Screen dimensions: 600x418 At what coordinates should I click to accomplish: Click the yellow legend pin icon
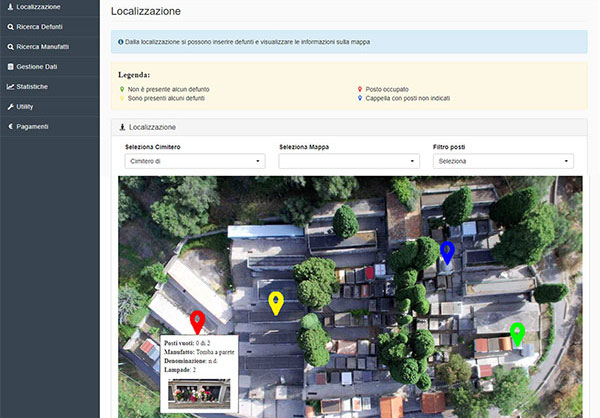click(x=122, y=98)
